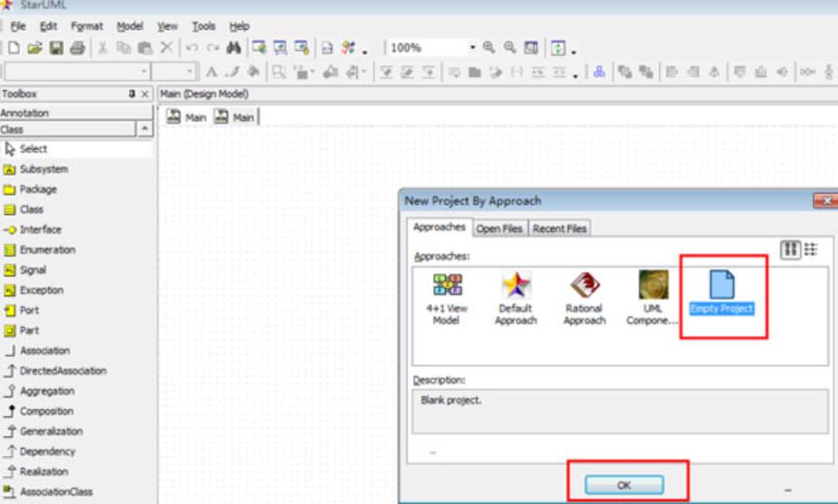The image size is (838, 504).
Task: Click the Delete X toolbar icon
Action: tap(166, 48)
